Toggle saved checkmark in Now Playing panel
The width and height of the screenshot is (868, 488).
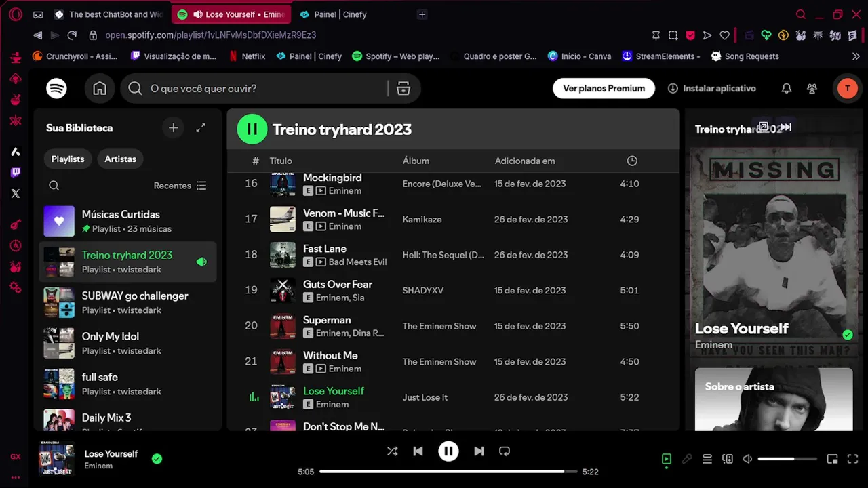(847, 335)
